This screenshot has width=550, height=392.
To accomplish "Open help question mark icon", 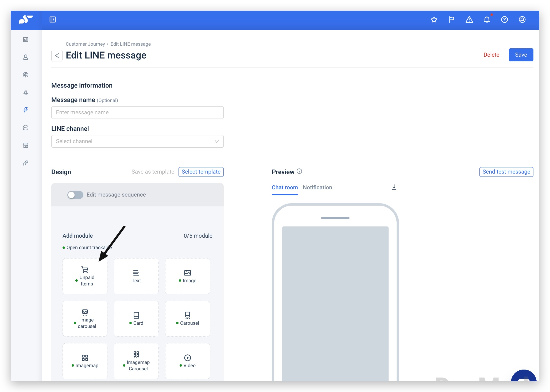I will coord(505,19).
